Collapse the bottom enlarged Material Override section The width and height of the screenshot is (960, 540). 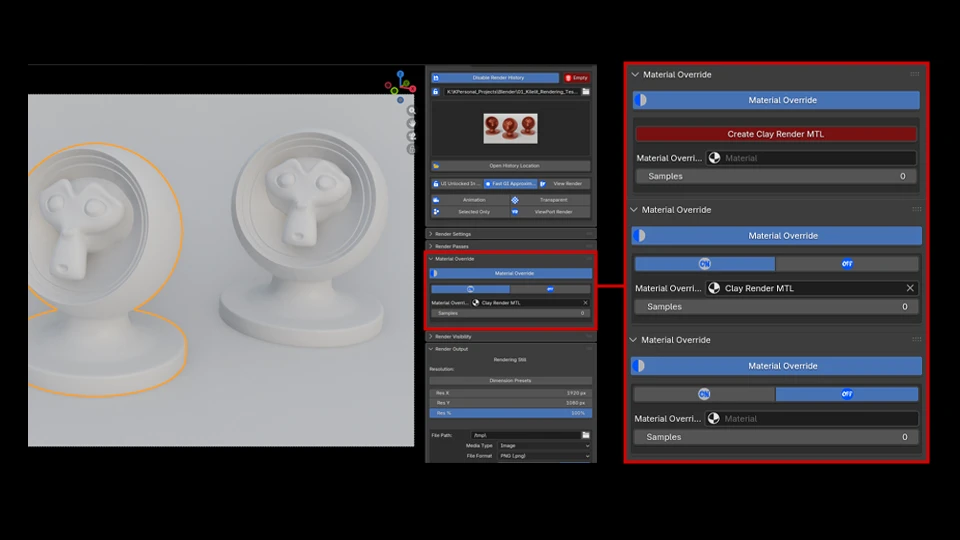(x=634, y=340)
